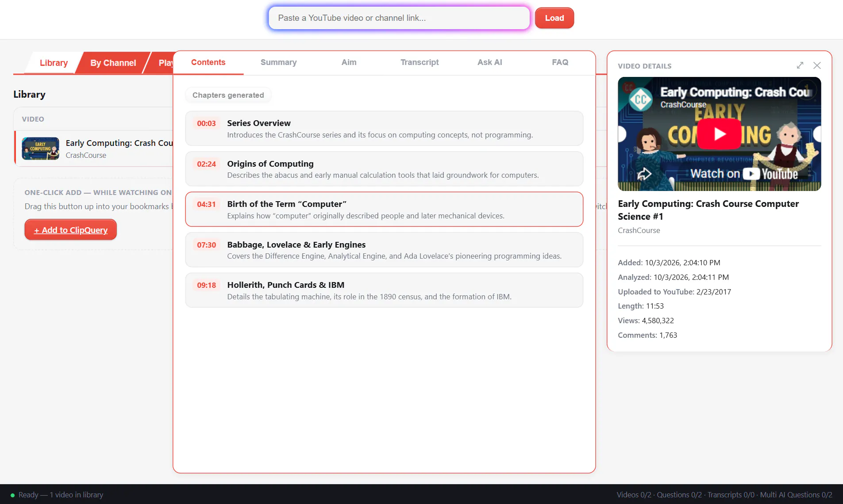This screenshot has height=504, width=843.
Task: Click the Add to ClipQuery bookmarklet button
Action: click(x=71, y=230)
